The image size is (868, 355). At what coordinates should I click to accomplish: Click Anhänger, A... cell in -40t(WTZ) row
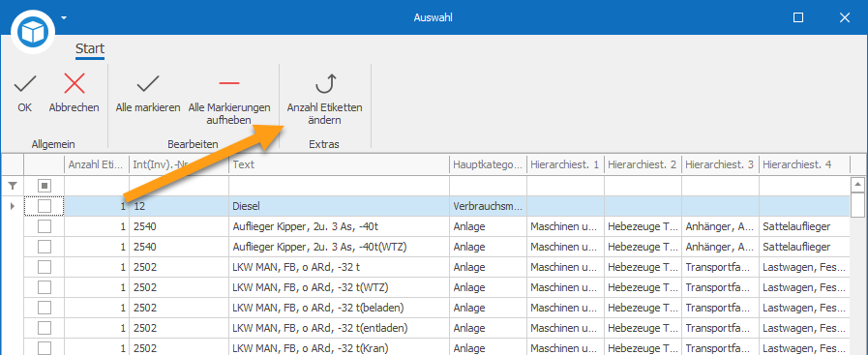pos(720,247)
